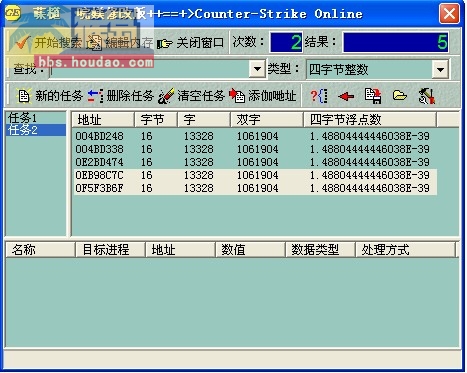The image size is (467, 373).
Task: Click the new task document icon
Action: [x=23, y=96]
